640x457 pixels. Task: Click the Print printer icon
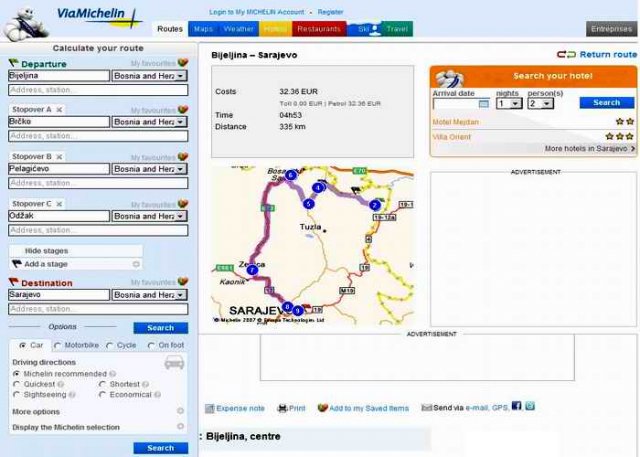coord(282,408)
